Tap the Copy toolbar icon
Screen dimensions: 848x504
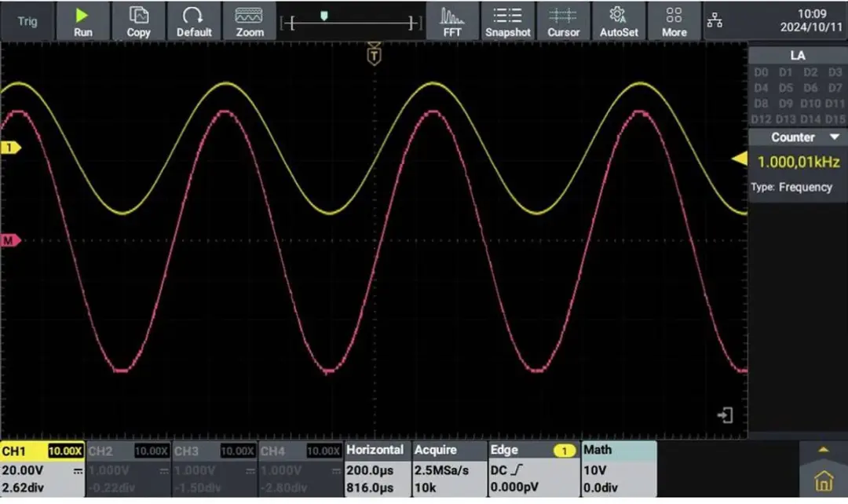click(138, 21)
